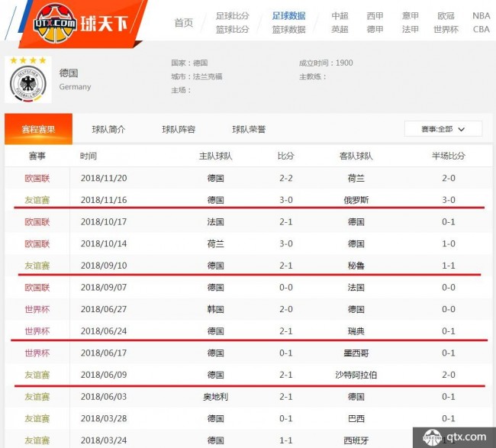Click the 时间 column header
This screenshot has width=496, height=448.
tap(89, 156)
